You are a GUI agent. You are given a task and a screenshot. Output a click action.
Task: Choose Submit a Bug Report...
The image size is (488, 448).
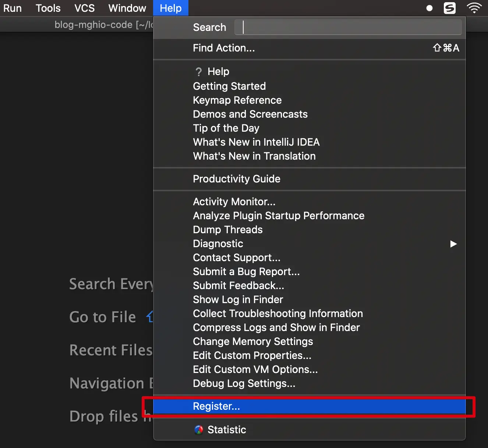(x=310, y=271)
